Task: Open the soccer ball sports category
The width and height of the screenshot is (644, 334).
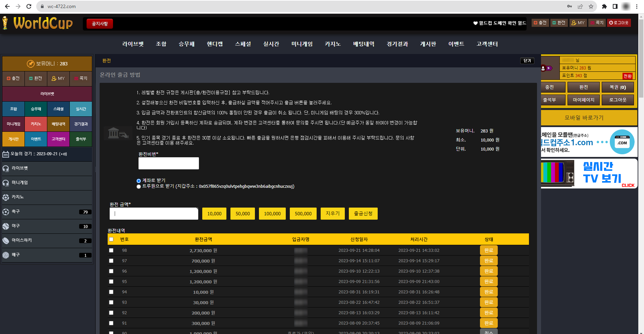Action: (x=6, y=212)
